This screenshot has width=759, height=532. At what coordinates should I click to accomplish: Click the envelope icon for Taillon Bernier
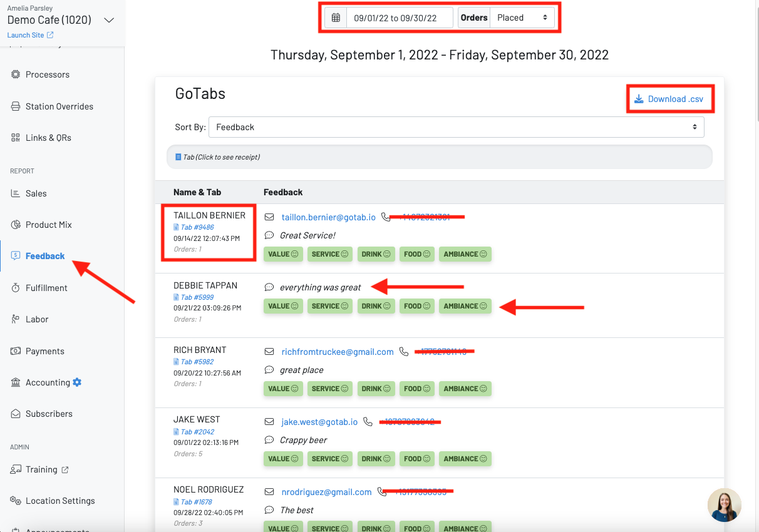pyautogui.click(x=269, y=217)
